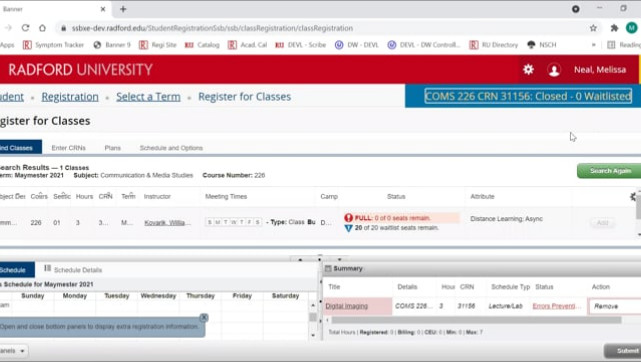The width and height of the screenshot is (641, 362).
Task: Sort by the Attribute column header
Action: [482, 197]
